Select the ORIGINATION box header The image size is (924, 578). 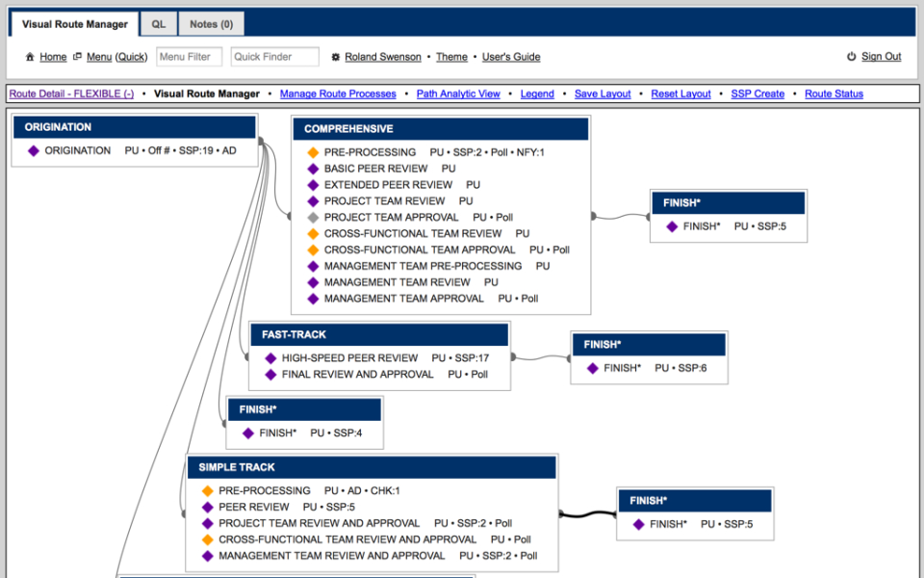[x=135, y=127]
